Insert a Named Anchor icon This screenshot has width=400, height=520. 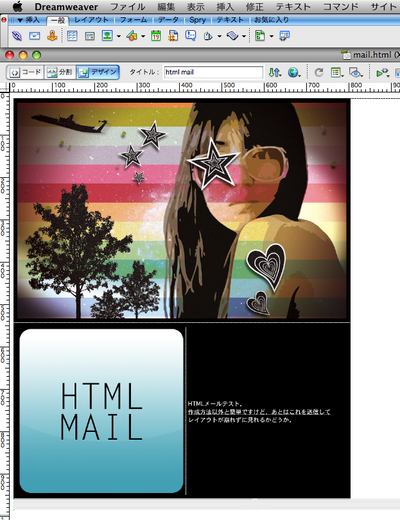[x=52, y=36]
